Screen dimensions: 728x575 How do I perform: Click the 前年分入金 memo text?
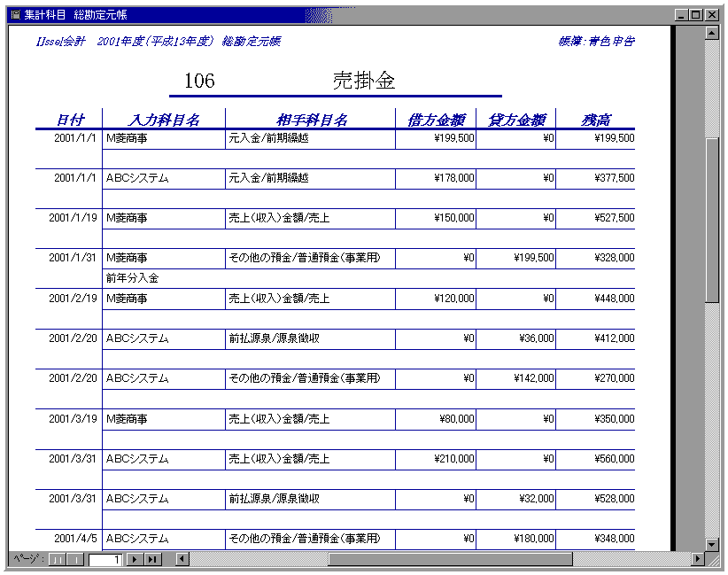[x=132, y=278]
